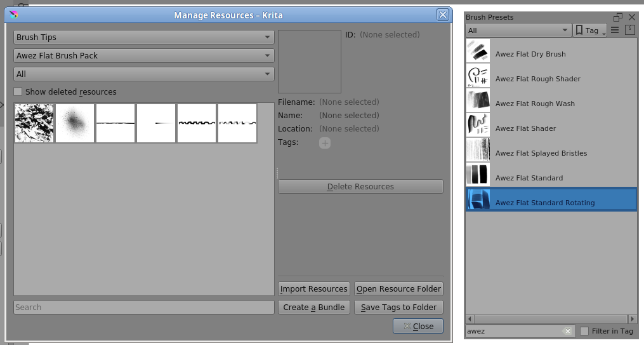Click the 'Awez Flat Dry Brush' text label
This screenshot has height=345, width=644.
click(x=530, y=54)
